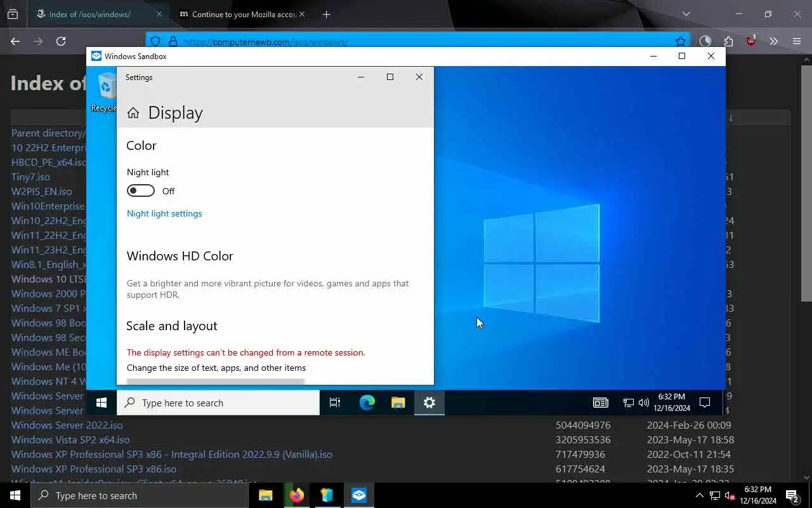
Task: Select the file size 617754624
Action: pos(580,469)
